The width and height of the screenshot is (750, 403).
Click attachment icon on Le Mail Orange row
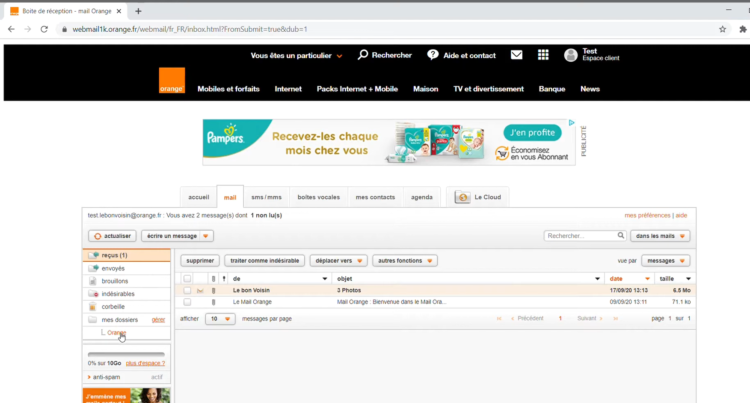click(213, 302)
